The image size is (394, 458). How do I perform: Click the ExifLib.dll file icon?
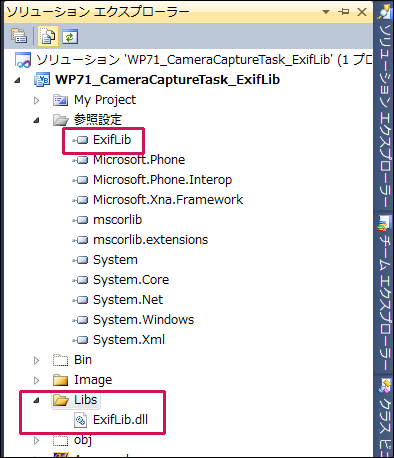pyautogui.click(x=80, y=420)
